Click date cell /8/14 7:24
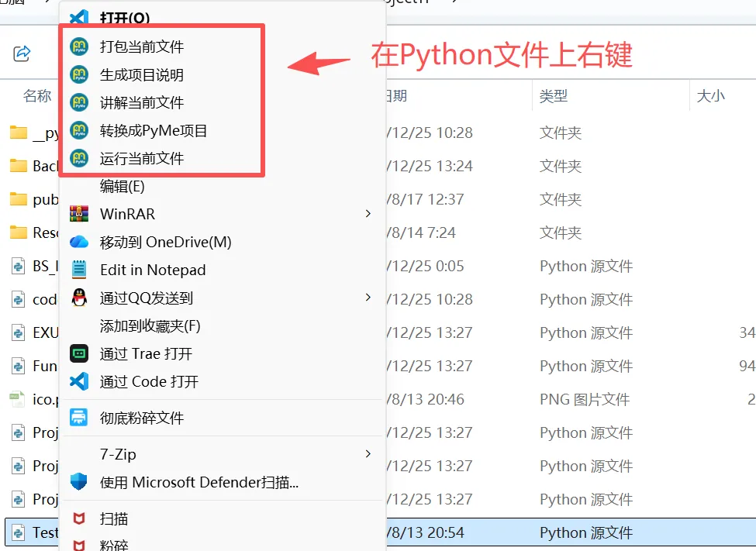This screenshot has height=551, width=756. click(421, 232)
